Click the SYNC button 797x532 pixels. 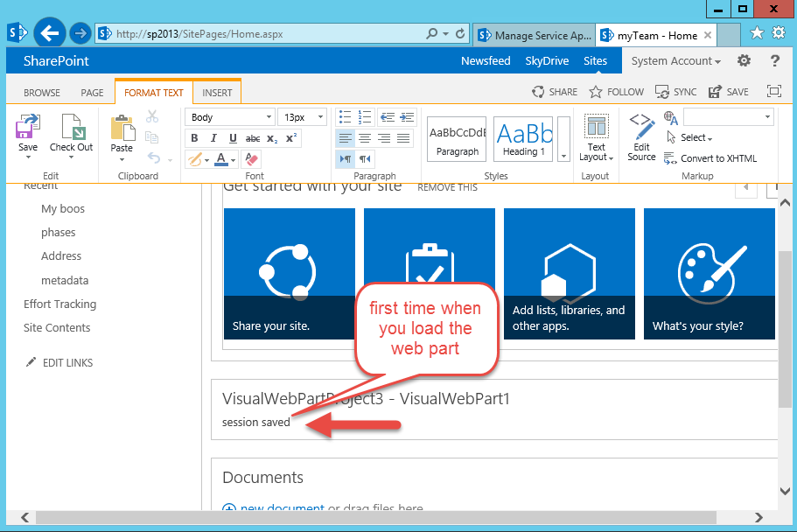(x=675, y=92)
